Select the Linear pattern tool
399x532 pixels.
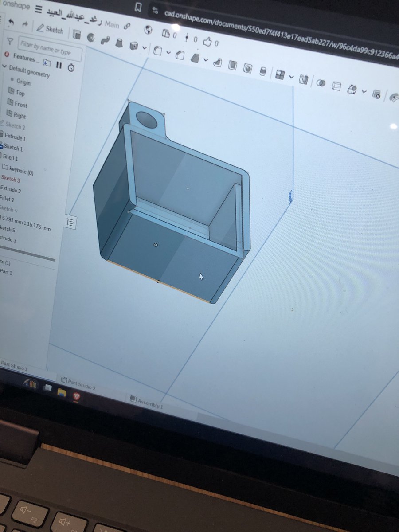click(280, 74)
